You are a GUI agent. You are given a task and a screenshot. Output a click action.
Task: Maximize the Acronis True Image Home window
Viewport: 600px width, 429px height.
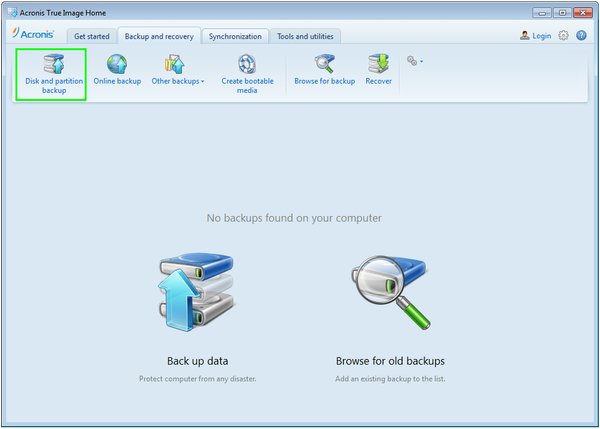(562, 13)
